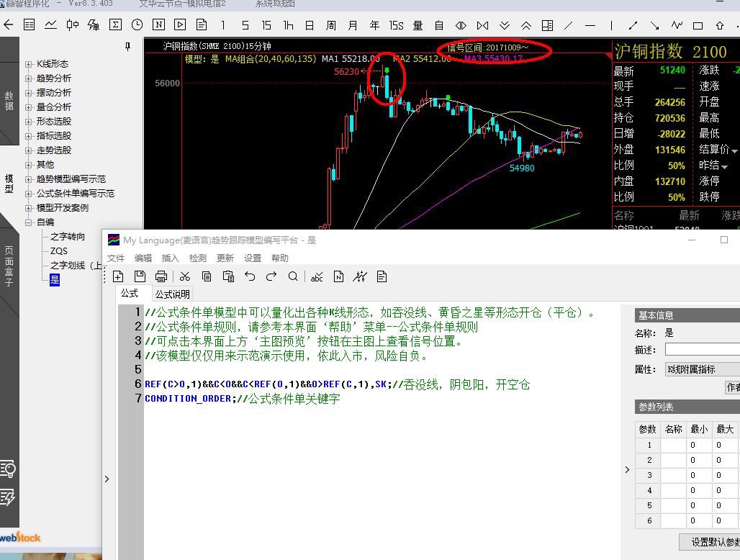The width and height of the screenshot is (740, 560).
Task: Open the quote list view icon
Action: pyautogui.click(x=30, y=24)
